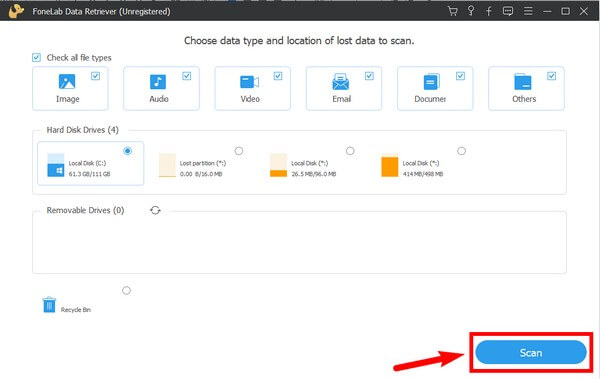Viewport: 600px width, 379px height.
Task: Open the shopping cart purchase icon
Action: pos(453,11)
